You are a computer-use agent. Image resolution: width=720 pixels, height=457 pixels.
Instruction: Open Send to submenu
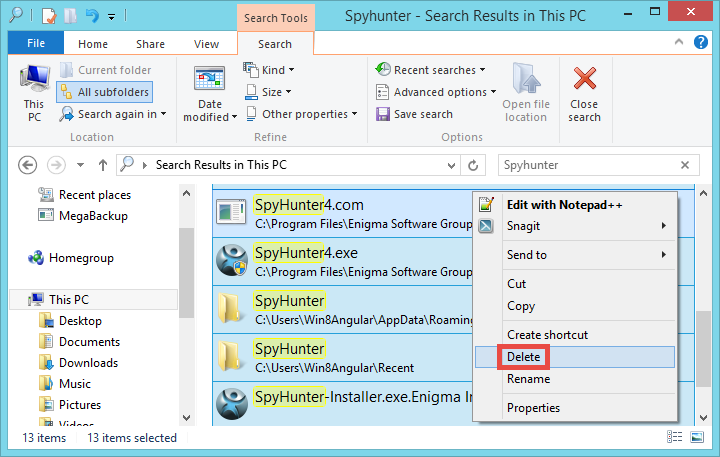[x=576, y=255]
